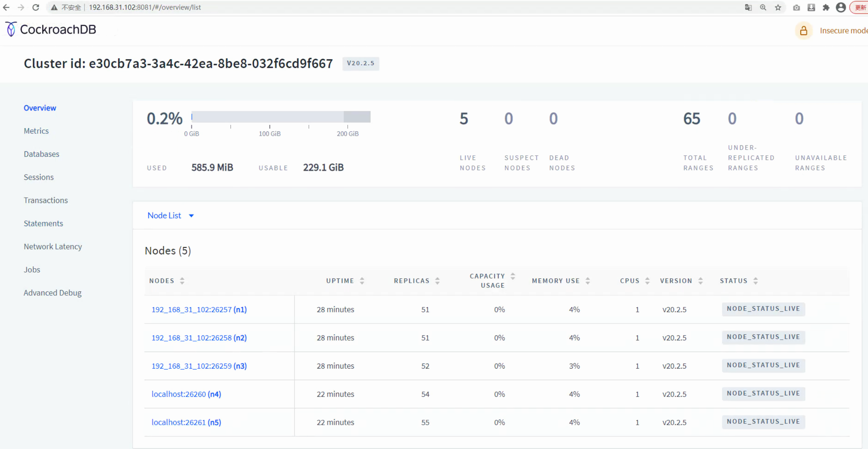Sort table by Memory Use arrows
Viewport: 868px width, 449px height.
(587, 281)
